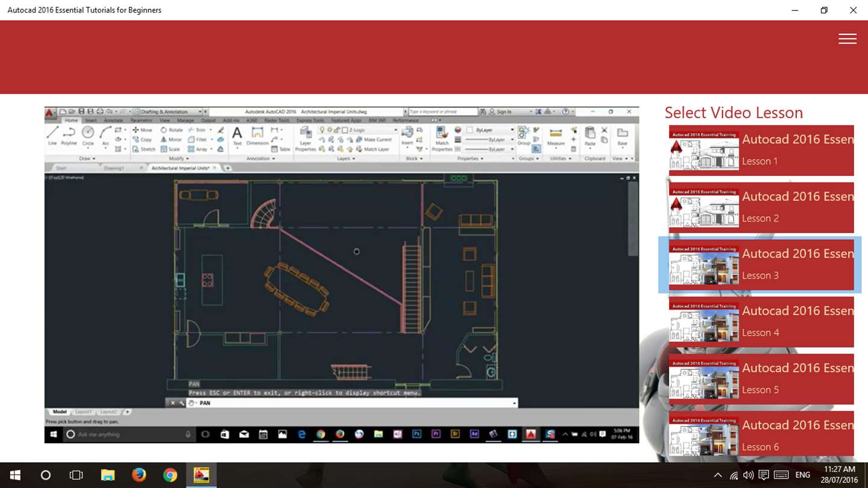Select the Move tool in the video ribbon
868x488 pixels.
click(x=142, y=130)
